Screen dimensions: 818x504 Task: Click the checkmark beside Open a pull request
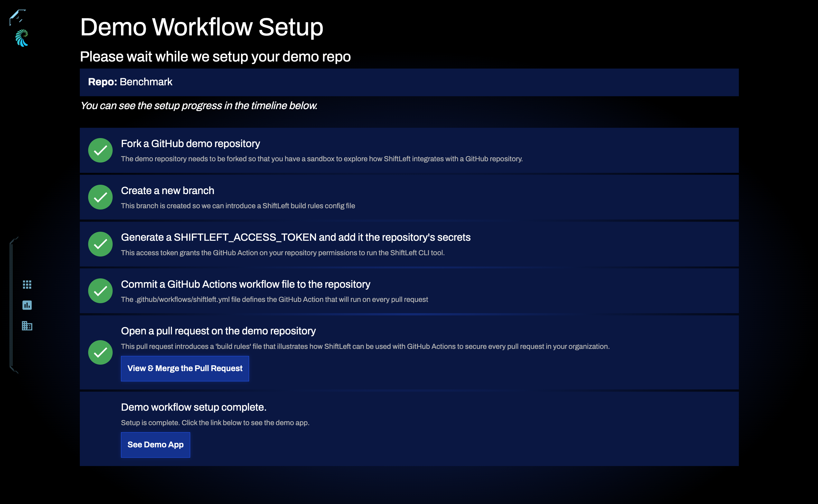point(100,352)
